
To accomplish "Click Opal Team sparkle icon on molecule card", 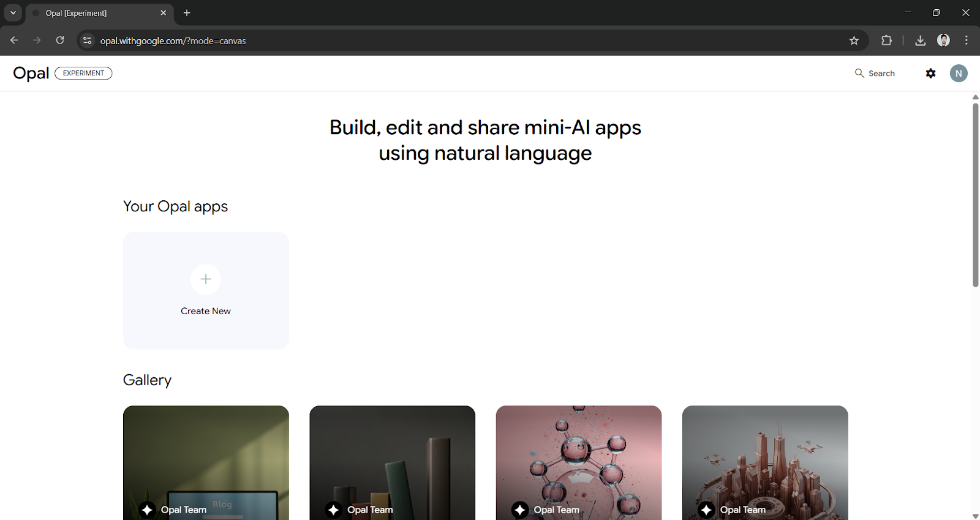I will pos(520,510).
